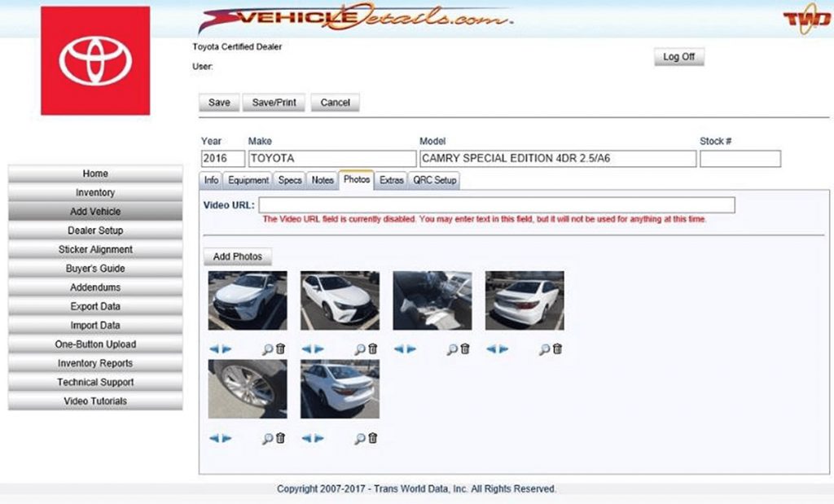The height and width of the screenshot is (504, 834).
Task: Click the Add Photos button
Action: pyautogui.click(x=238, y=256)
